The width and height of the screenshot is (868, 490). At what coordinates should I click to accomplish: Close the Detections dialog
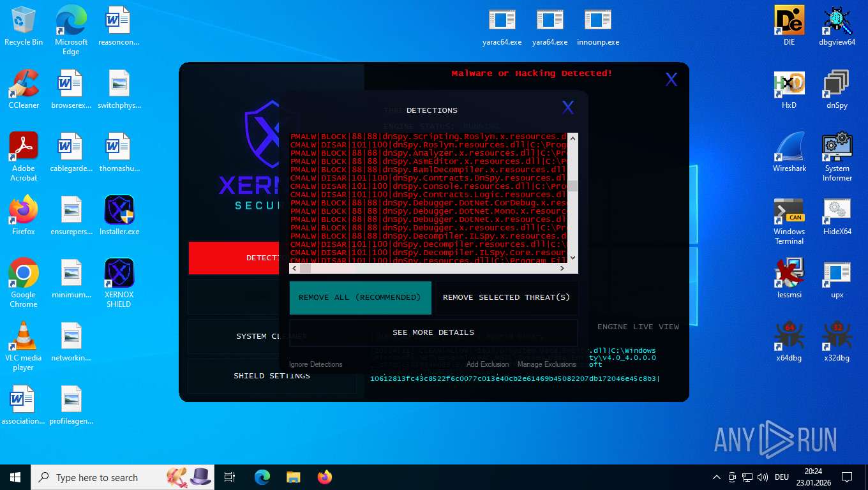tap(568, 108)
